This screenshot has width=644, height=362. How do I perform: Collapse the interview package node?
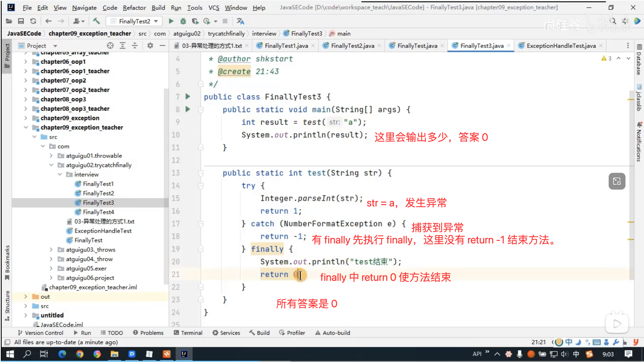(x=60, y=174)
